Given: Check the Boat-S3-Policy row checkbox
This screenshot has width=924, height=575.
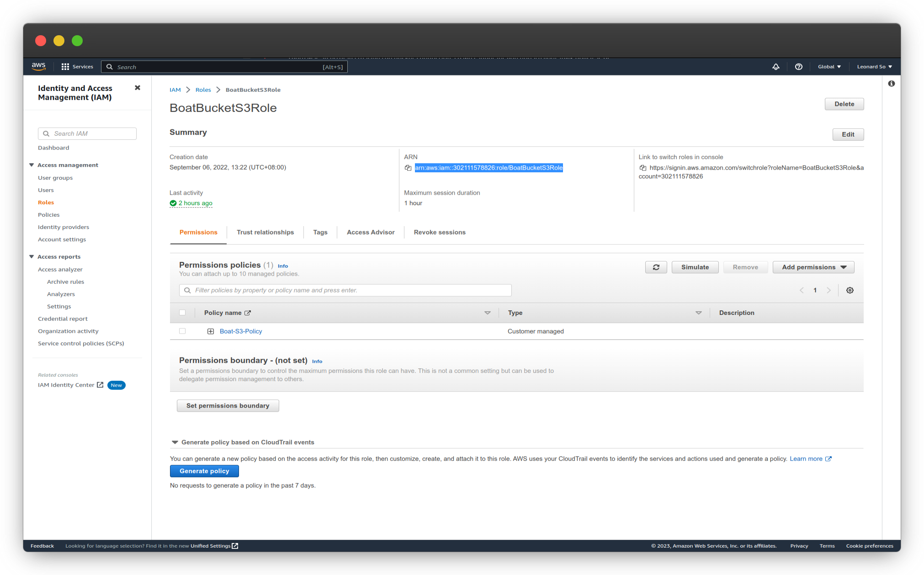Looking at the screenshot, I should (182, 331).
